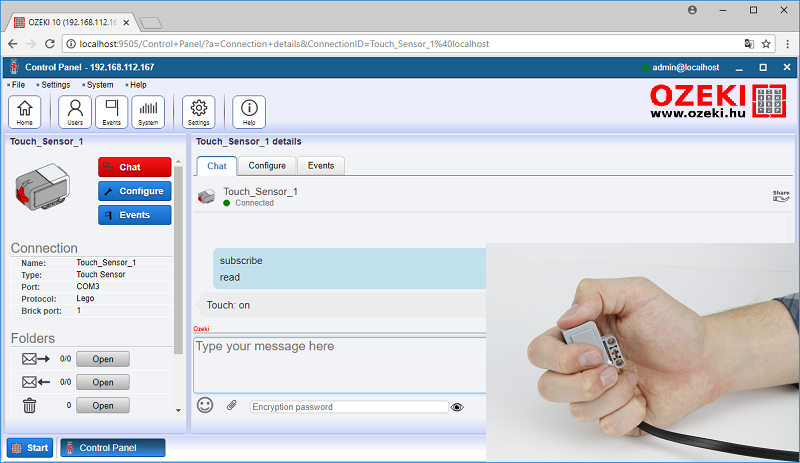Viewport: 800px width, 463px height.
Task: Toggle encryption password visibility eye
Action: click(x=458, y=407)
